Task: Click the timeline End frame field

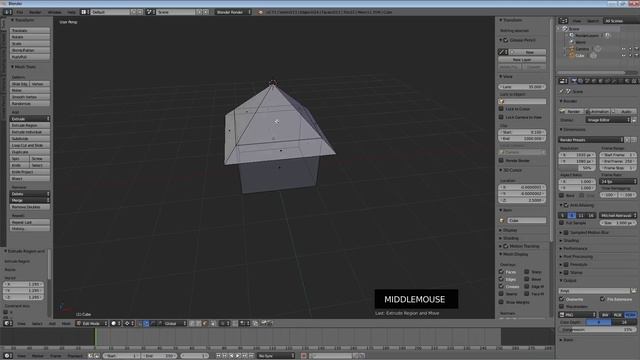Action: coord(160,356)
